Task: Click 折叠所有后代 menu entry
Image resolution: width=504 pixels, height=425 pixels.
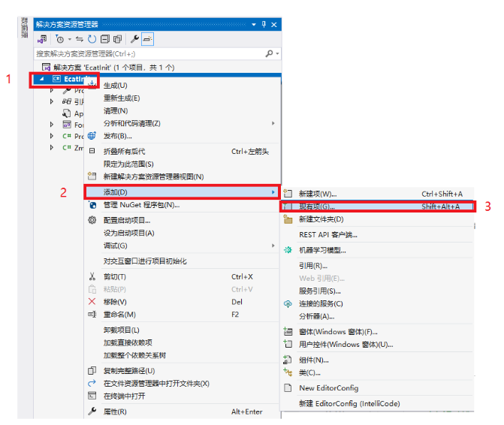Action: [183, 152]
